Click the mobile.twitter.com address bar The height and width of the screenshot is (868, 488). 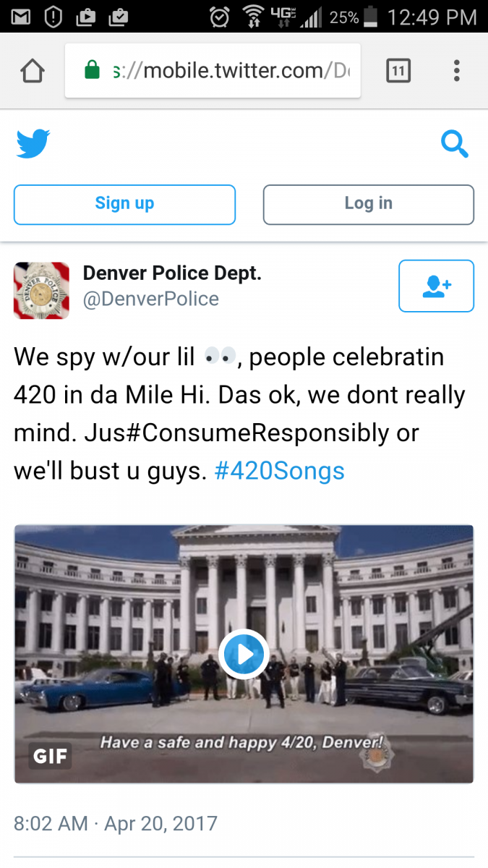[x=213, y=71]
